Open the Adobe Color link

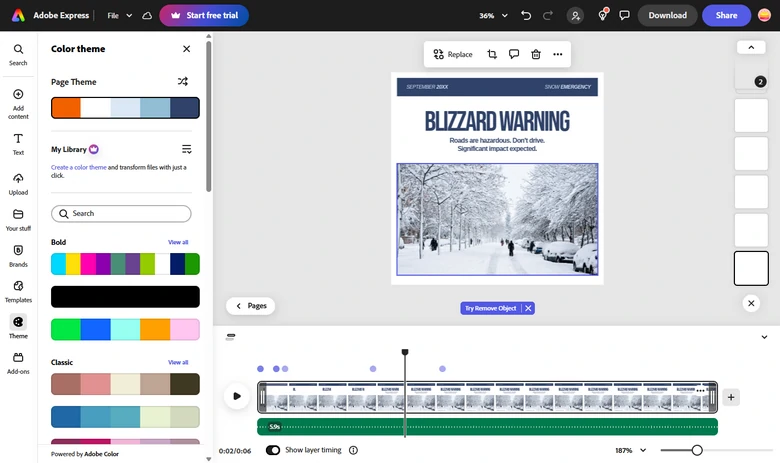click(101, 454)
